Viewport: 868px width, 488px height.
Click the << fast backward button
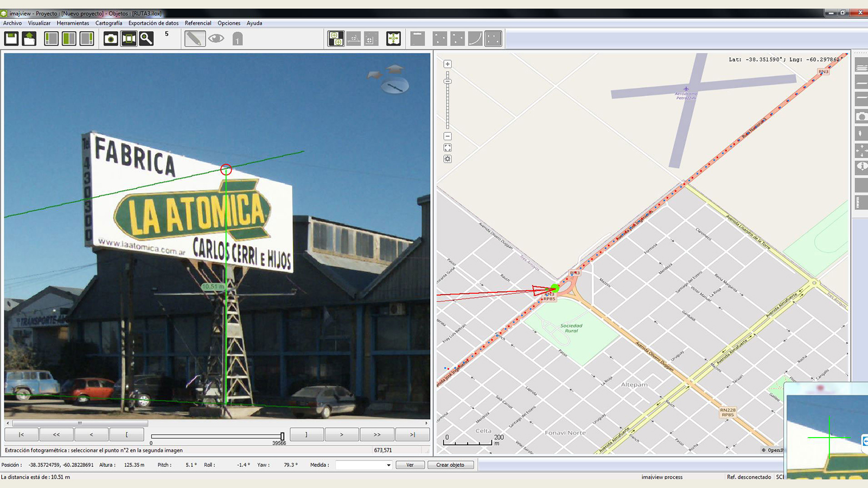tap(56, 434)
